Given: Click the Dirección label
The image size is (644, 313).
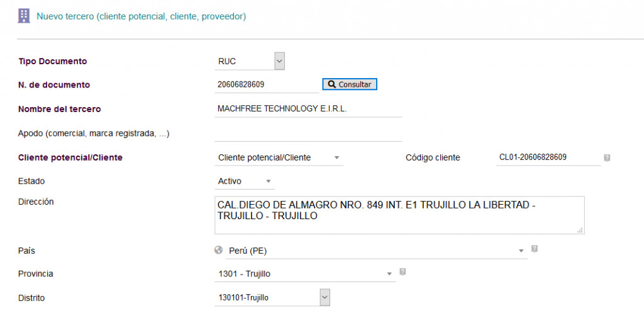Looking at the screenshot, I should (x=36, y=202).
